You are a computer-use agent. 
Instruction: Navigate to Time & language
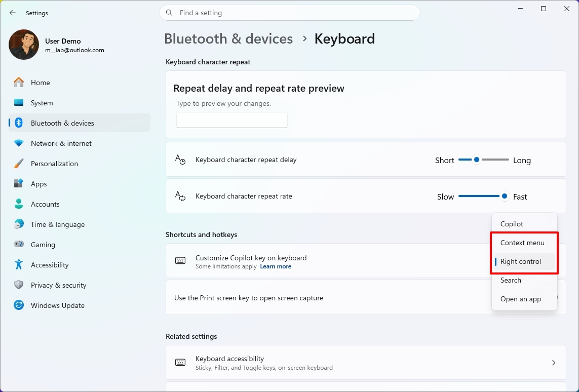tap(80, 224)
